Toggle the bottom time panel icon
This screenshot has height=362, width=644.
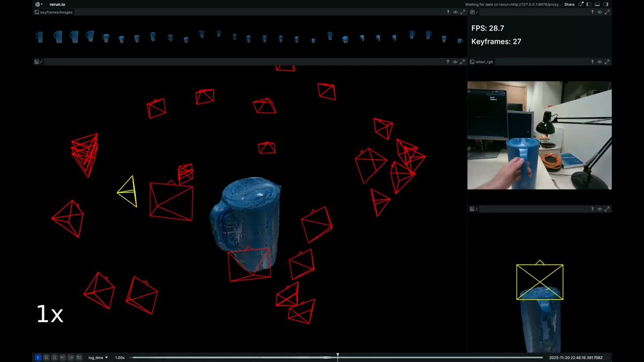[597, 4]
